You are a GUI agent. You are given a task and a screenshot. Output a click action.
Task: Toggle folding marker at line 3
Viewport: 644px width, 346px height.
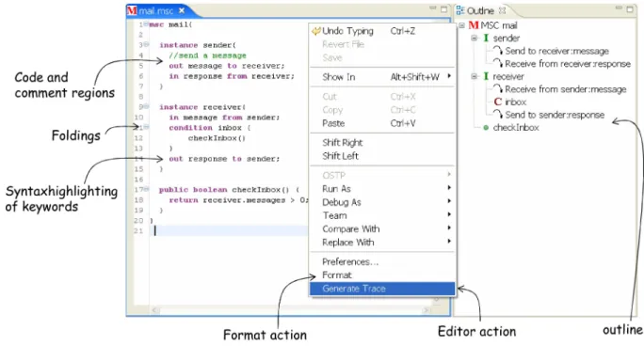[x=146, y=44]
